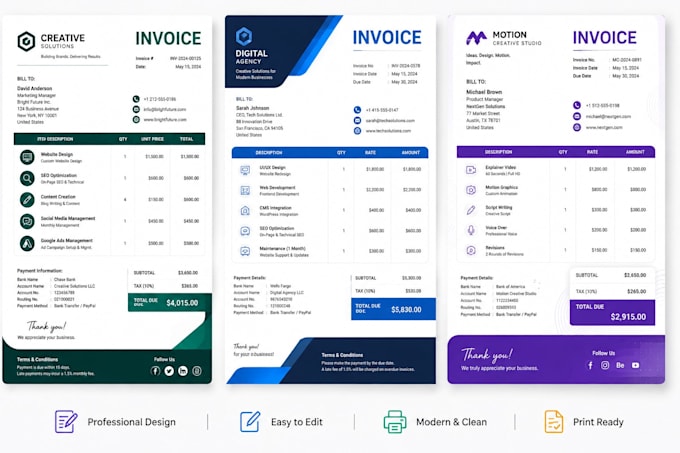Click the 'Print Ready' label
This screenshot has width=680, height=453.
(x=598, y=422)
